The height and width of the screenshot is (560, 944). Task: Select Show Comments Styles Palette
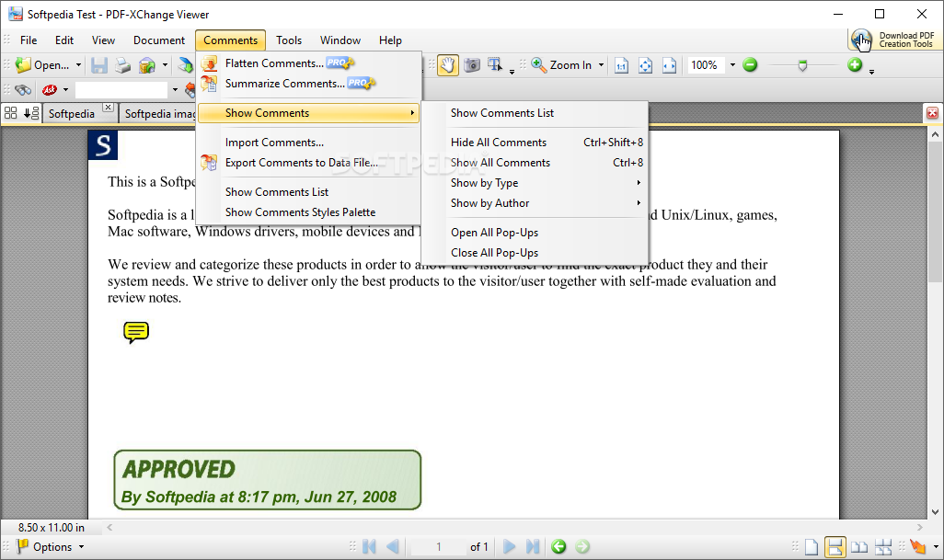pyautogui.click(x=308, y=212)
